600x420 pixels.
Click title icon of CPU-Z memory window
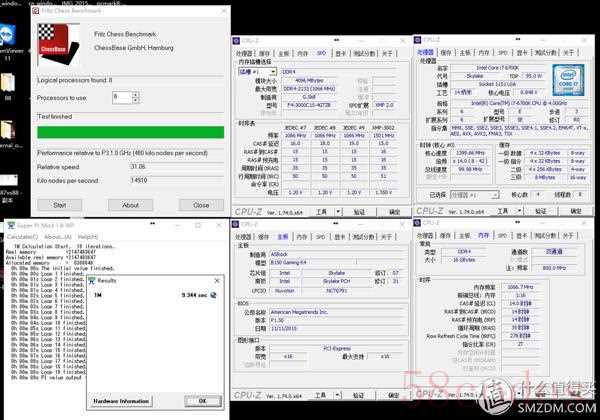(417, 223)
